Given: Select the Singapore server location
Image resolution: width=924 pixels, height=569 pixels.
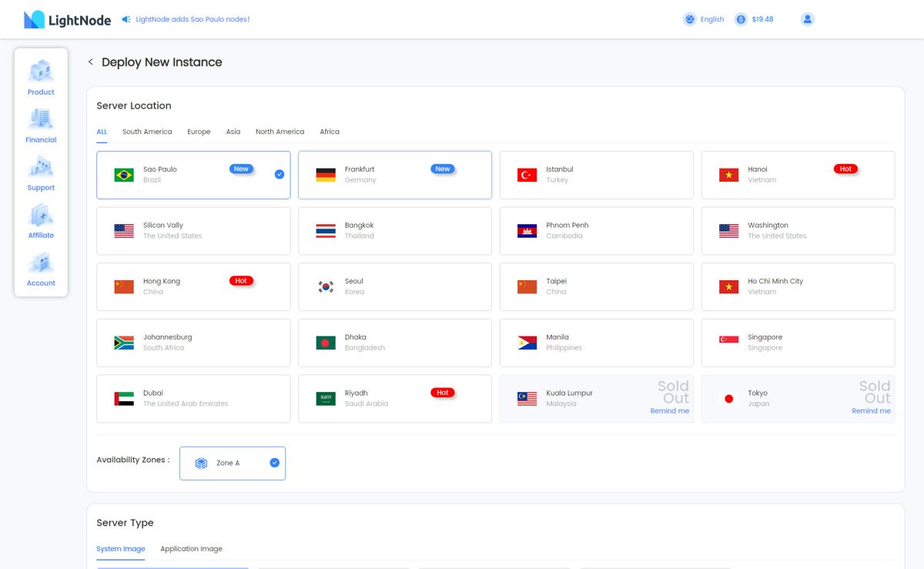Looking at the screenshot, I should pos(798,343).
